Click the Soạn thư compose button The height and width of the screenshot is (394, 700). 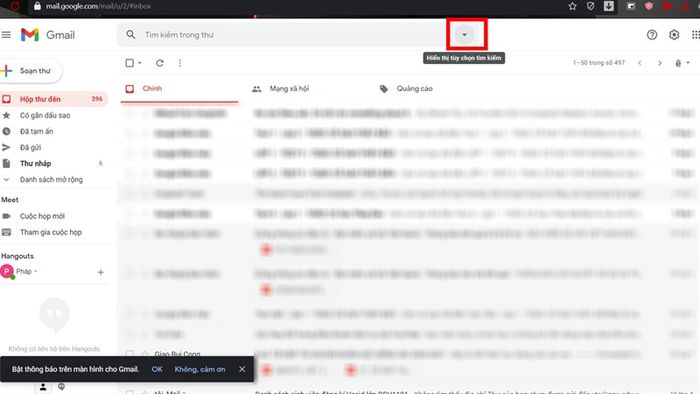pyautogui.click(x=31, y=71)
